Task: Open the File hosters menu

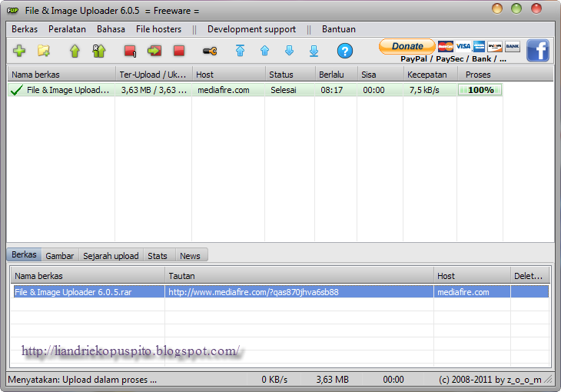Action: point(158,29)
